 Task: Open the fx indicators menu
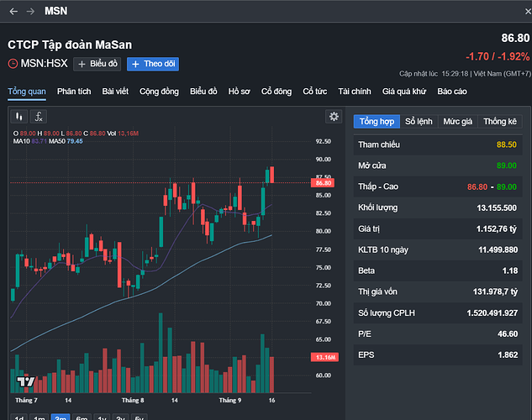[x=40, y=117]
